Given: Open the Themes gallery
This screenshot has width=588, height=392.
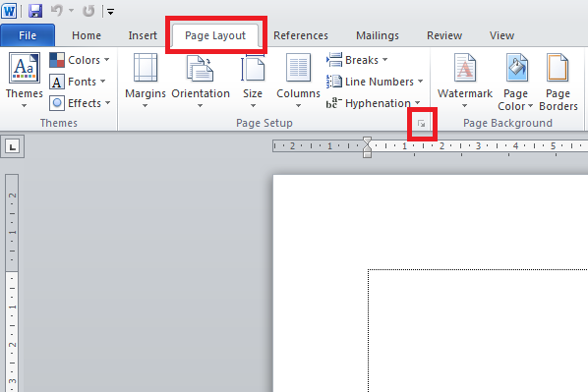Looking at the screenshot, I should coord(24,81).
